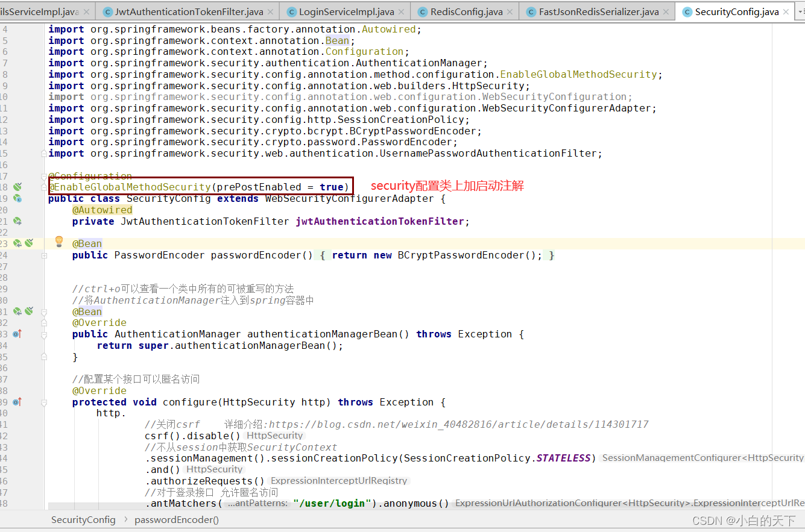The width and height of the screenshot is (805, 532).
Task: Open the blog.csdn.net URL in the comment
Action: tap(459, 424)
